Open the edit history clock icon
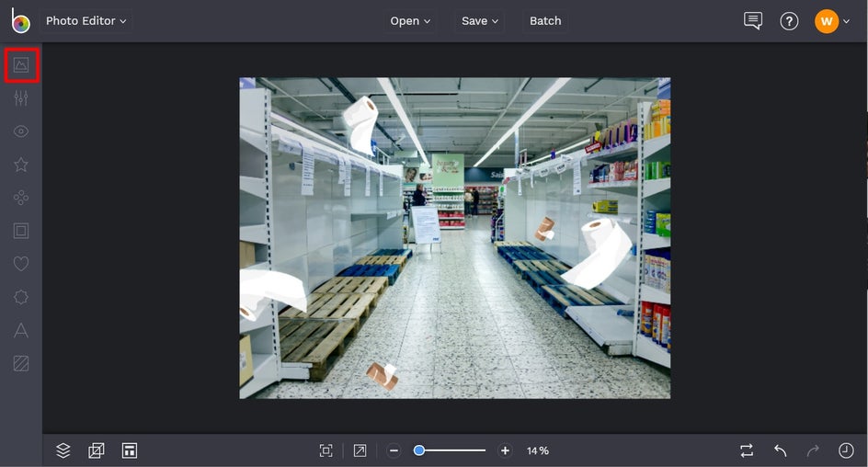The width and height of the screenshot is (868, 467). [846, 450]
